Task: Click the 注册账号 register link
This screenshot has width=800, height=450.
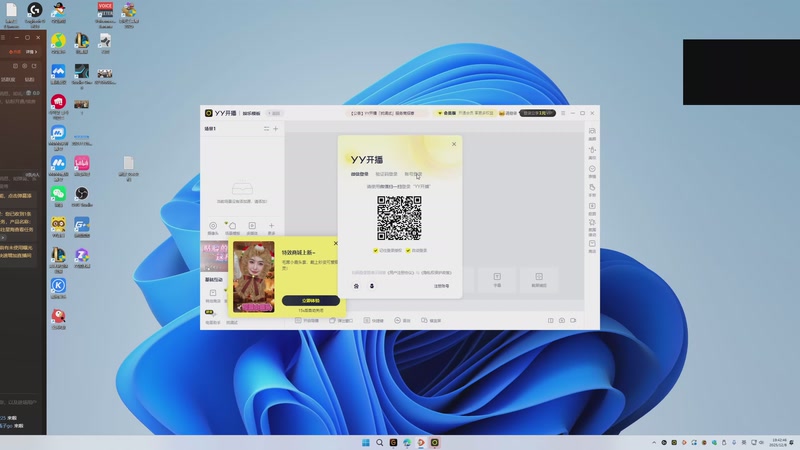Action: pos(441,286)
